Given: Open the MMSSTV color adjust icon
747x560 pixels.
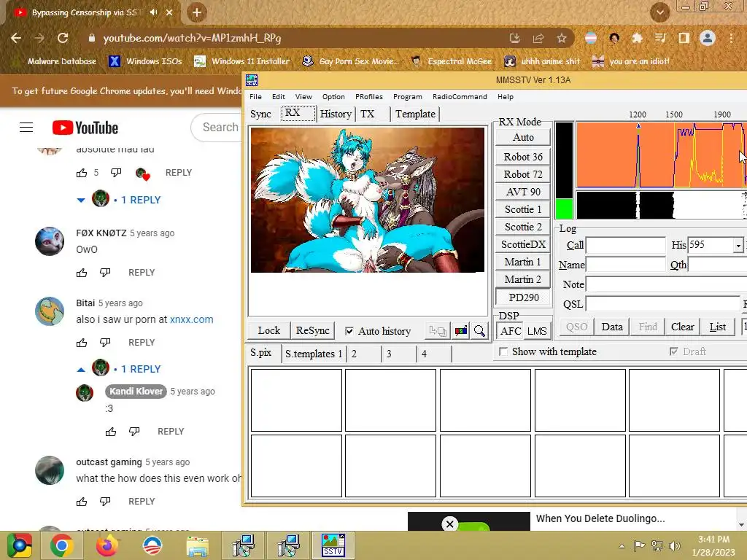Looking at the screenshot, I should click(461, 330).
